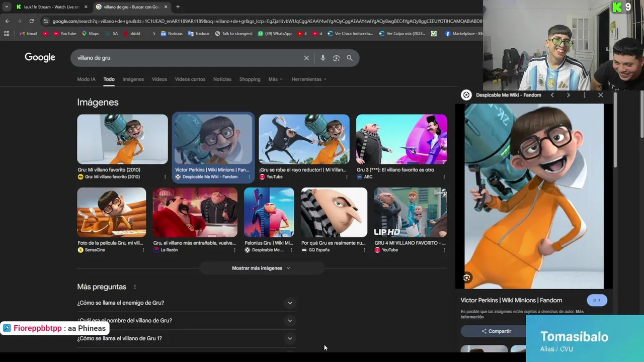Open Traducir bookmark

tap(199, 34)
